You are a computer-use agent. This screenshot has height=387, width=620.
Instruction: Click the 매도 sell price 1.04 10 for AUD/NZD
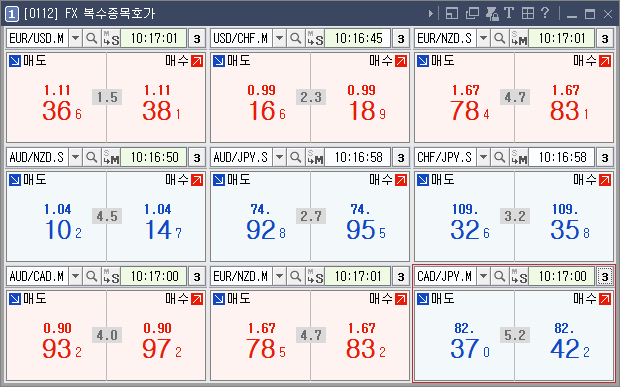(62, 222)
